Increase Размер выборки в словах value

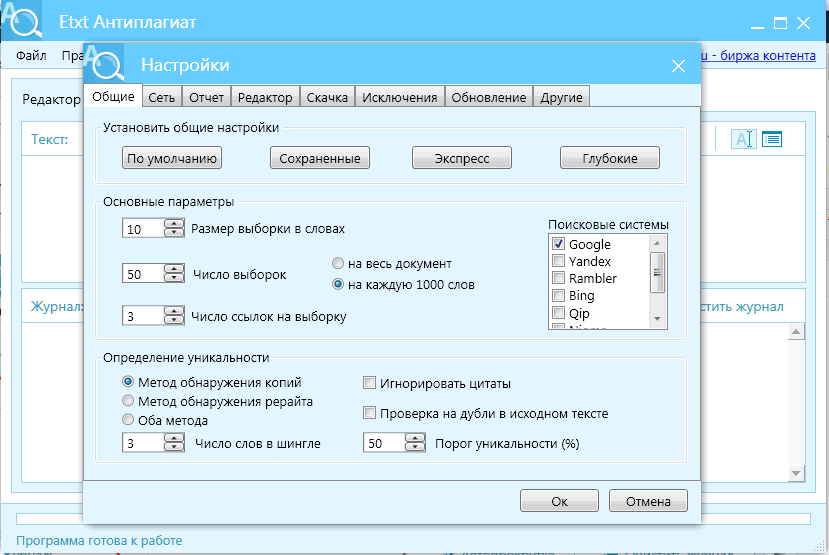(x=174, y=224)
